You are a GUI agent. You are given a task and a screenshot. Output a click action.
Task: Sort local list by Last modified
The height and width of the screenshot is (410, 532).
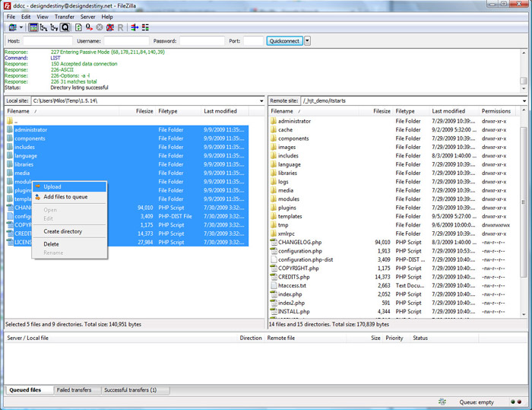click(225, 111)
